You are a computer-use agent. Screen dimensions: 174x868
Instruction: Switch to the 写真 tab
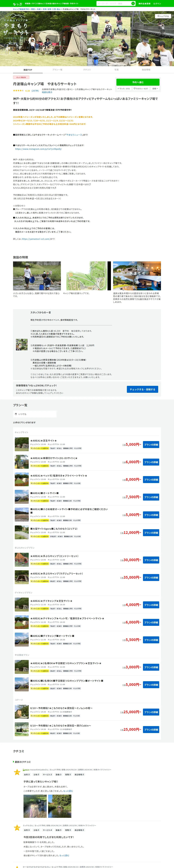[117, 70]
